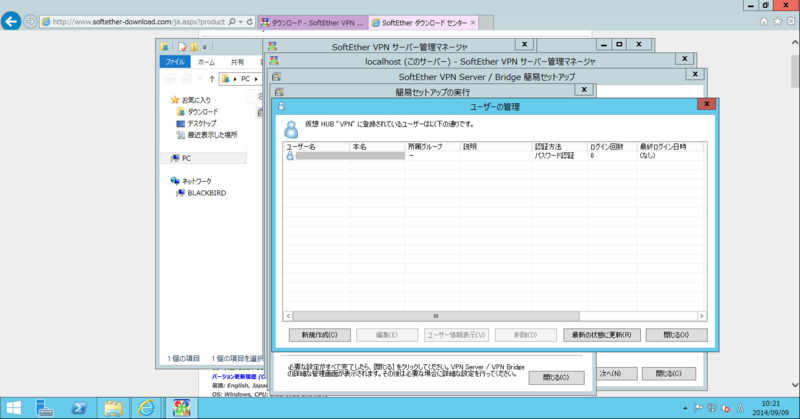Screen dimensions: 800x419
Task: Click browser page scrollbar down arrow
Action: pyautogui.click(x=795, y=385)
